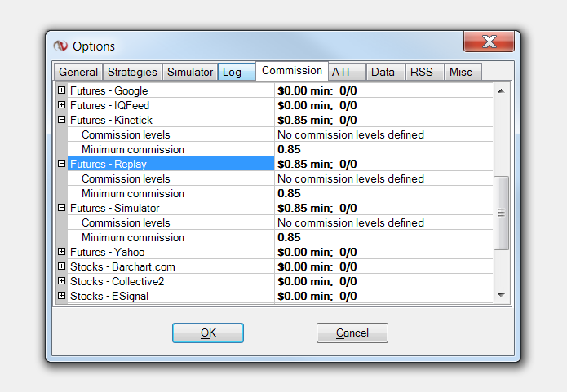Collapse the Futures - Replay row
Viewport: 567px width, 392px height.
point(62,164)
